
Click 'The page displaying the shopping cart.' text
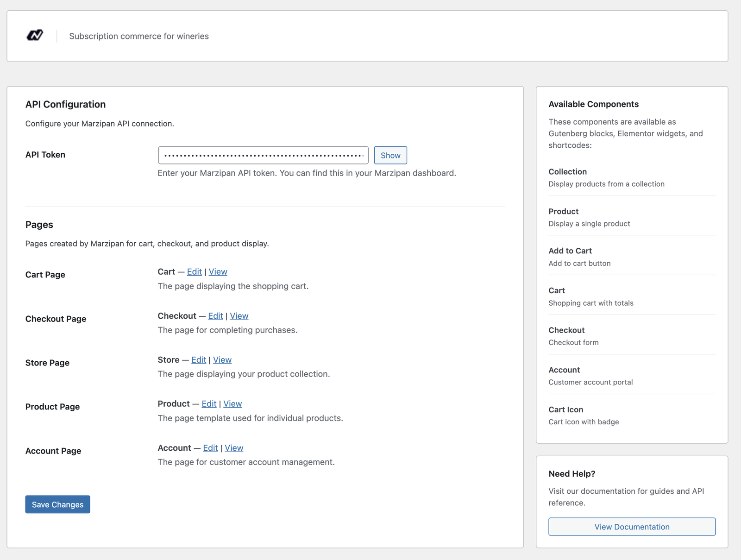point(233,286)
